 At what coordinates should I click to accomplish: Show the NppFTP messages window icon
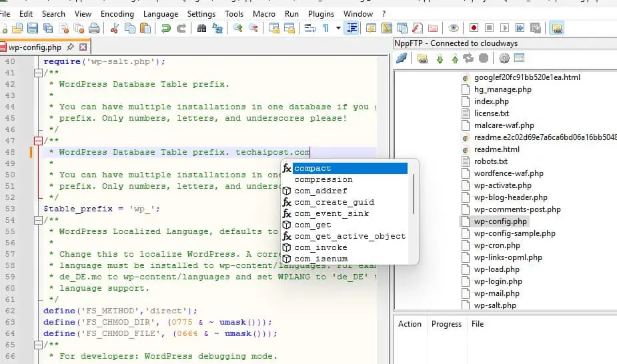click(520, 59)
